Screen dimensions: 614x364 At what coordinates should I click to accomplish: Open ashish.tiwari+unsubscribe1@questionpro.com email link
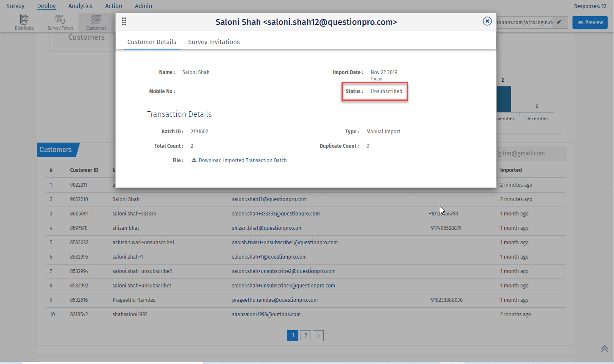click(x=285, y=242)
